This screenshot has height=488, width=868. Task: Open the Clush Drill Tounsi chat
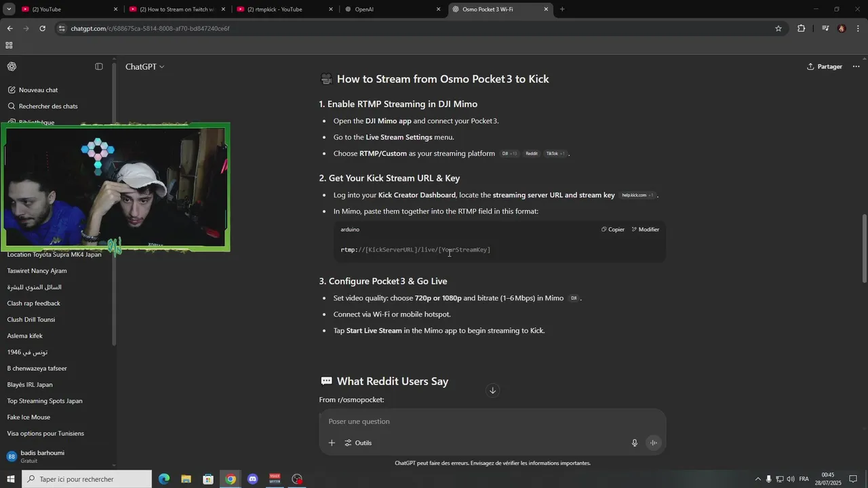point(31,320)
